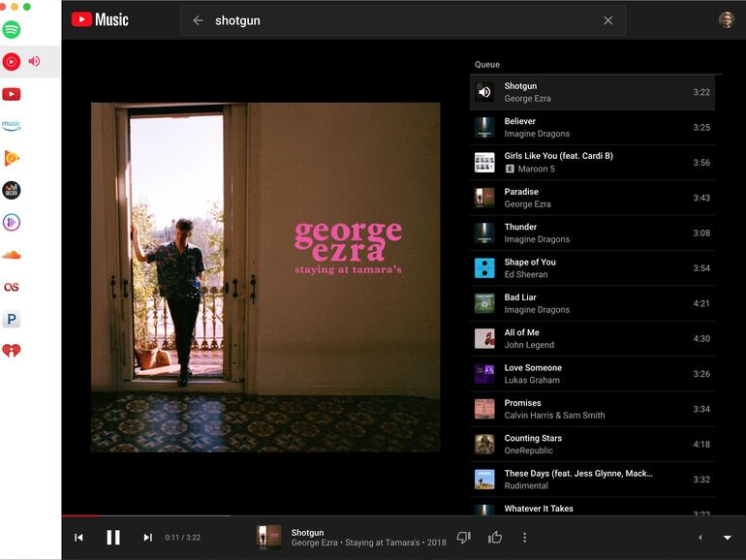This screenshot has height=560, width=746.
Task: Expand the player bar left-arrow controls
Action: (700, 538)
